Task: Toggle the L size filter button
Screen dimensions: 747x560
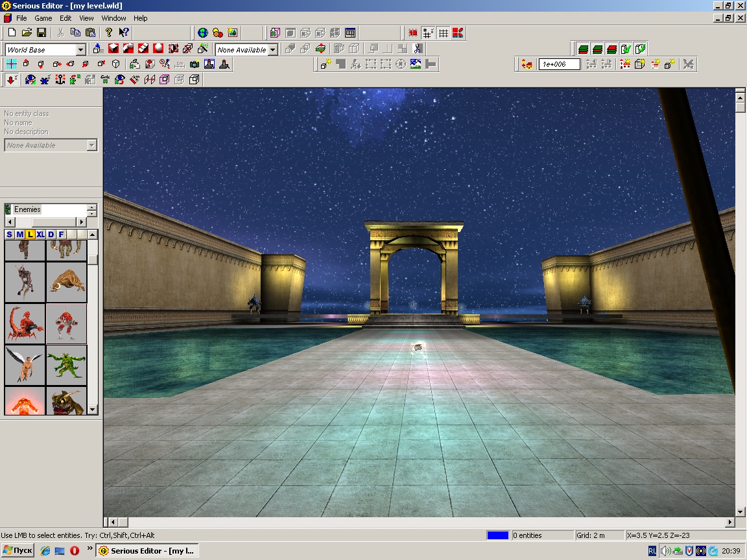Action: [30, 234]
